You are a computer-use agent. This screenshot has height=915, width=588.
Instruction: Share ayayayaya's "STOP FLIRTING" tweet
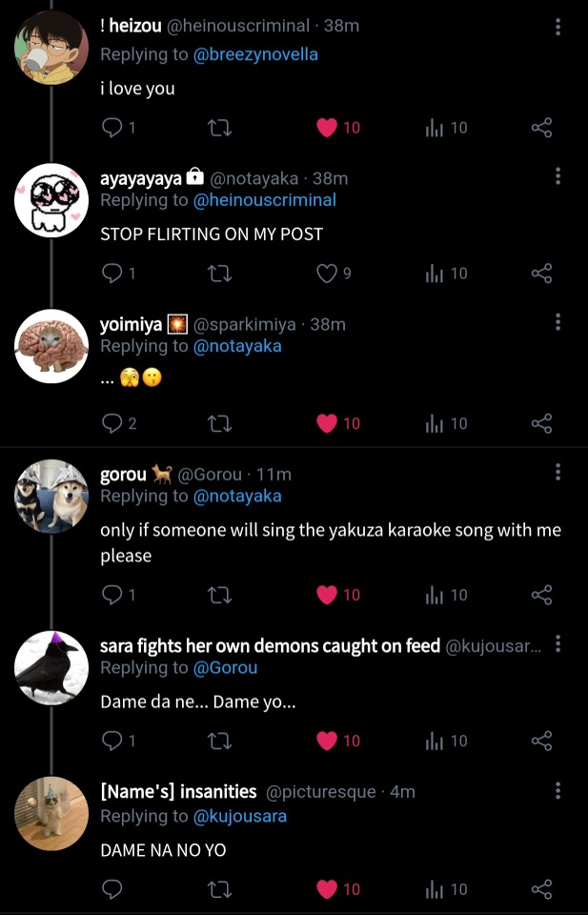541,274
